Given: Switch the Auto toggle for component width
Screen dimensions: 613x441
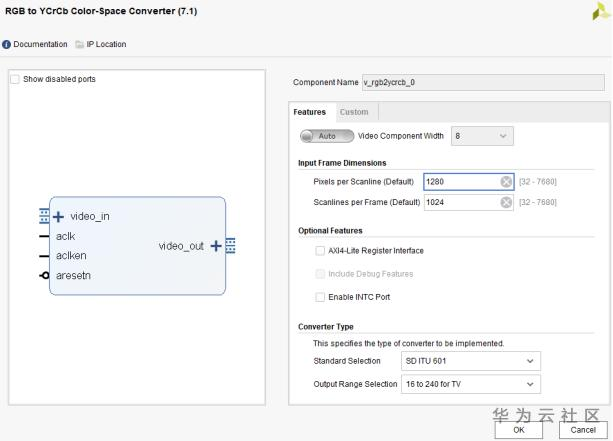Looking at the screenshot, I should 326,136.
